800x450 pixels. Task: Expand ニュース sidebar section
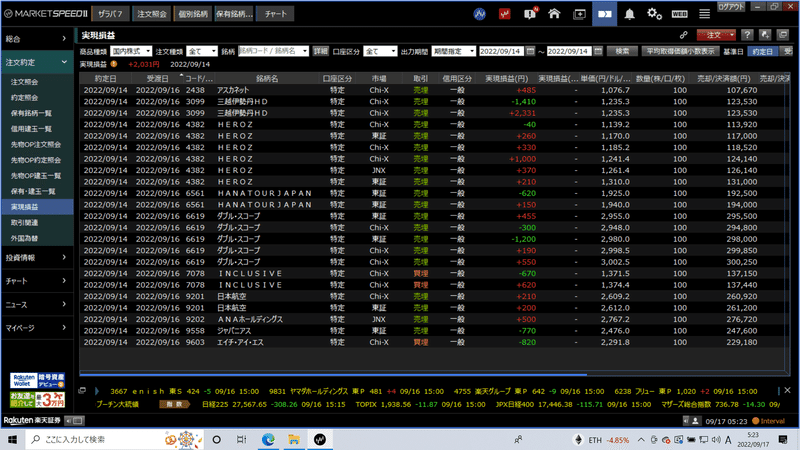(x=36, y=305)
